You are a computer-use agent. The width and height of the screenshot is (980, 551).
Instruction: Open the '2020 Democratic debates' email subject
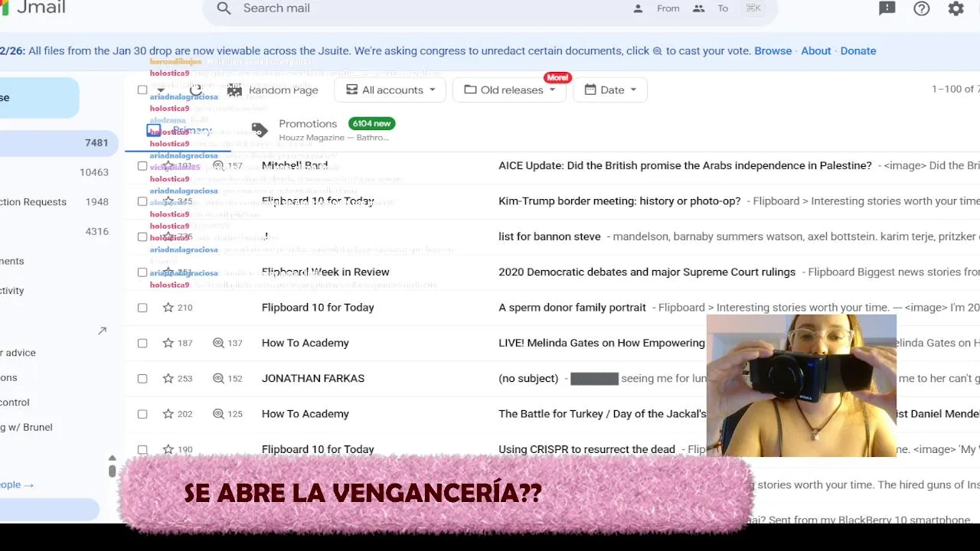[x=647, y=272]
